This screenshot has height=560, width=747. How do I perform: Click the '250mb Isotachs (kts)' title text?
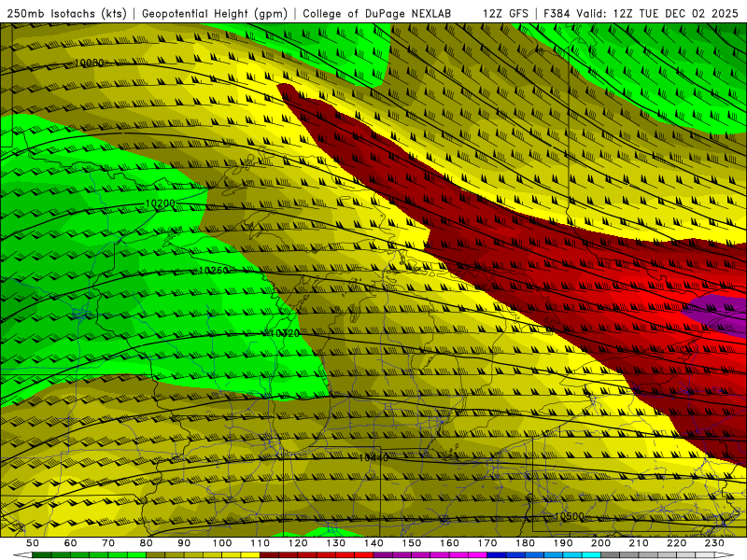[x=66, y=14]
